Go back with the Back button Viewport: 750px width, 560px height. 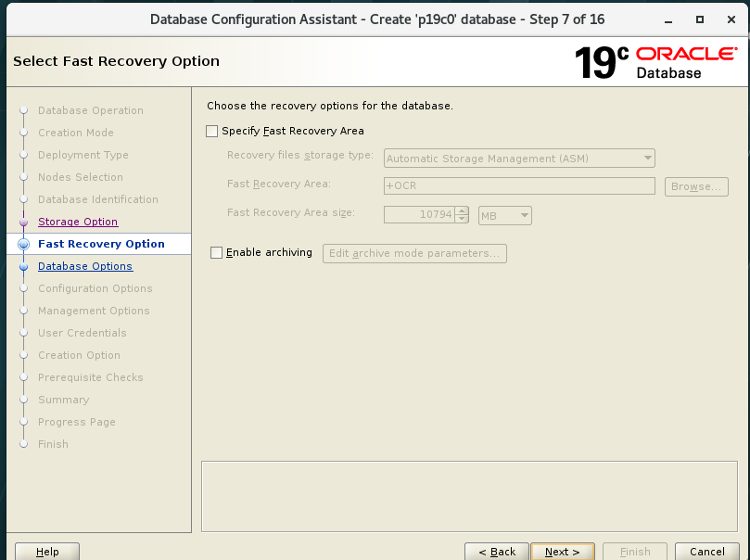coord(497,552)
